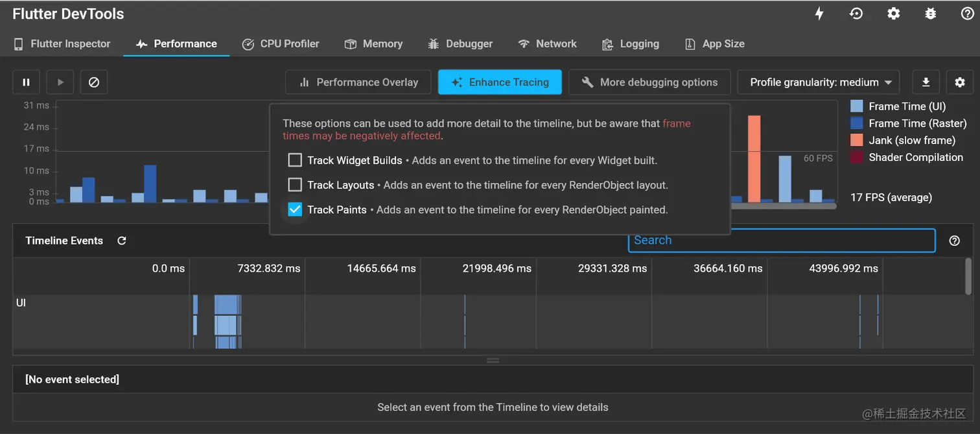
Task: Click the timeline Search field
Action: coord(781,240)
